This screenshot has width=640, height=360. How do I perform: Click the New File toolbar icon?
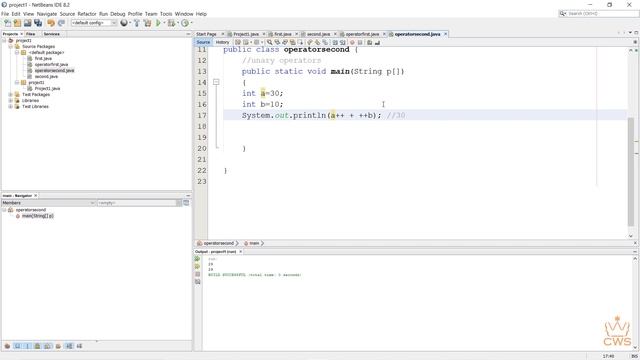8,23
